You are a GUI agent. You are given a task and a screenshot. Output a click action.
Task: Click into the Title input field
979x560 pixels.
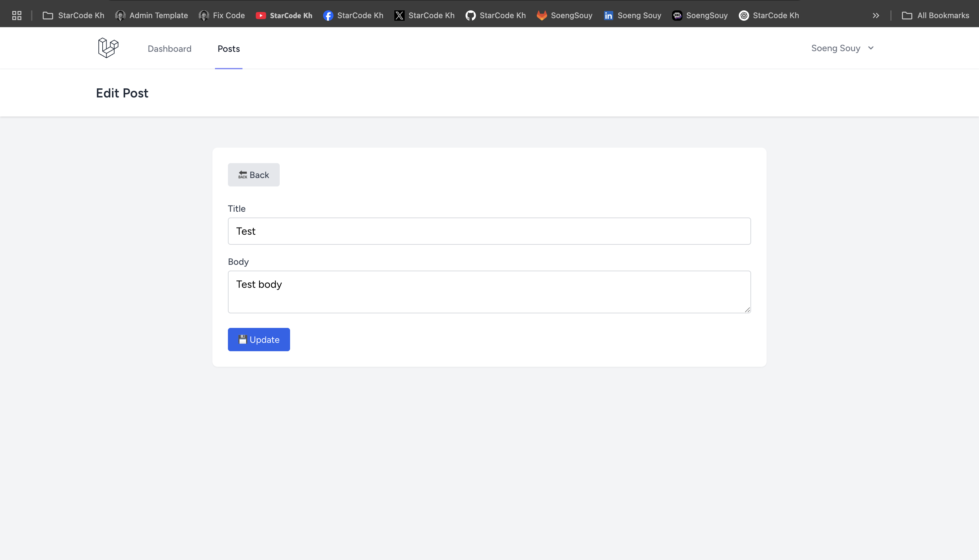489,231
